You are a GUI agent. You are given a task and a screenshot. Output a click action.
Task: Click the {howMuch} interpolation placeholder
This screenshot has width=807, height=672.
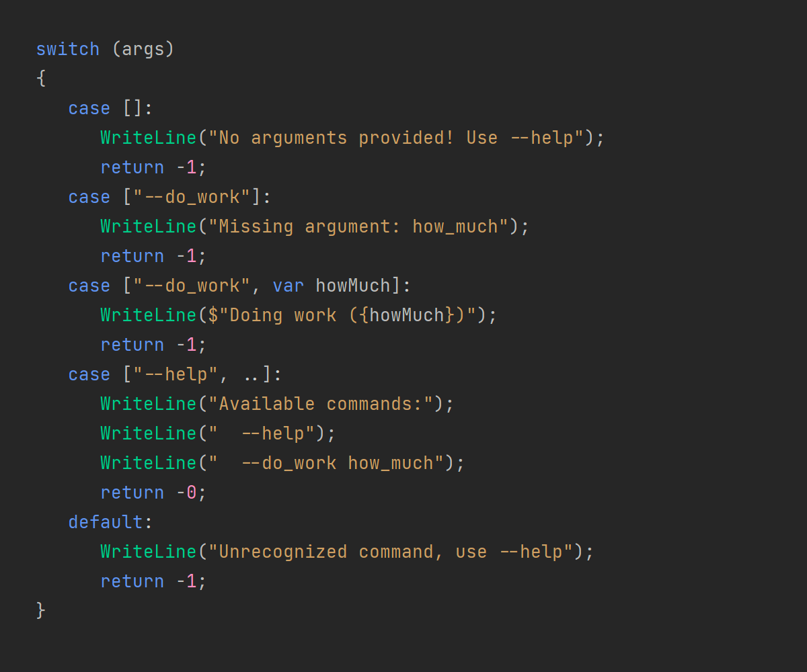[x=406, y=315]
